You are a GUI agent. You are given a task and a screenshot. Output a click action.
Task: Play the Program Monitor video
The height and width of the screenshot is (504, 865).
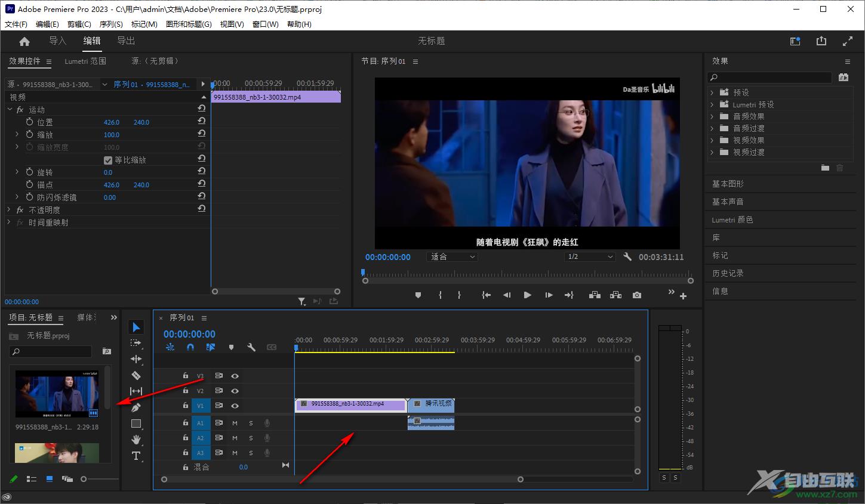coord(527,295)
